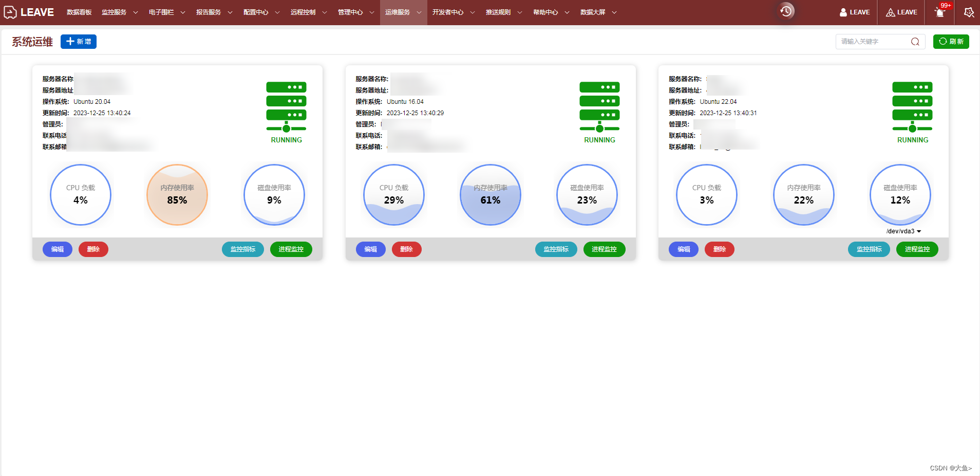Click the Ubuntu 22.04 server running status icon
Screen dimensions: 980x476
[x=912, y=113]
